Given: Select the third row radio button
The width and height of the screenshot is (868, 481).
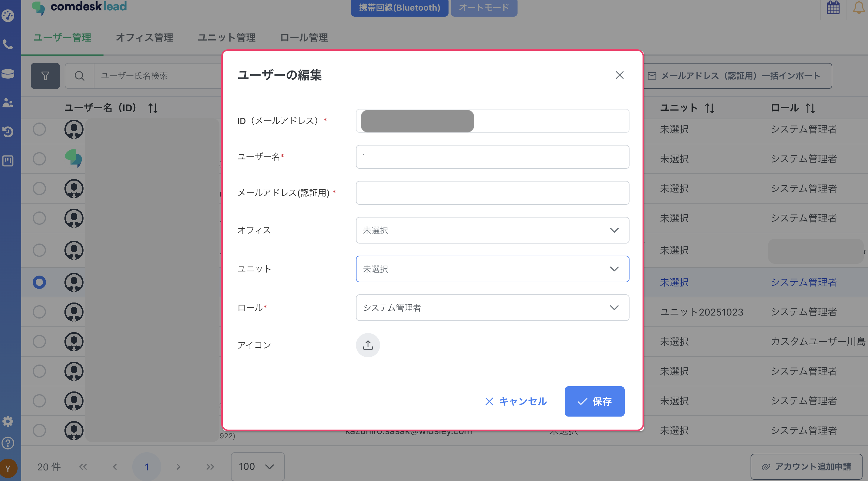Looking at the screenshot, I should point(39,189).
